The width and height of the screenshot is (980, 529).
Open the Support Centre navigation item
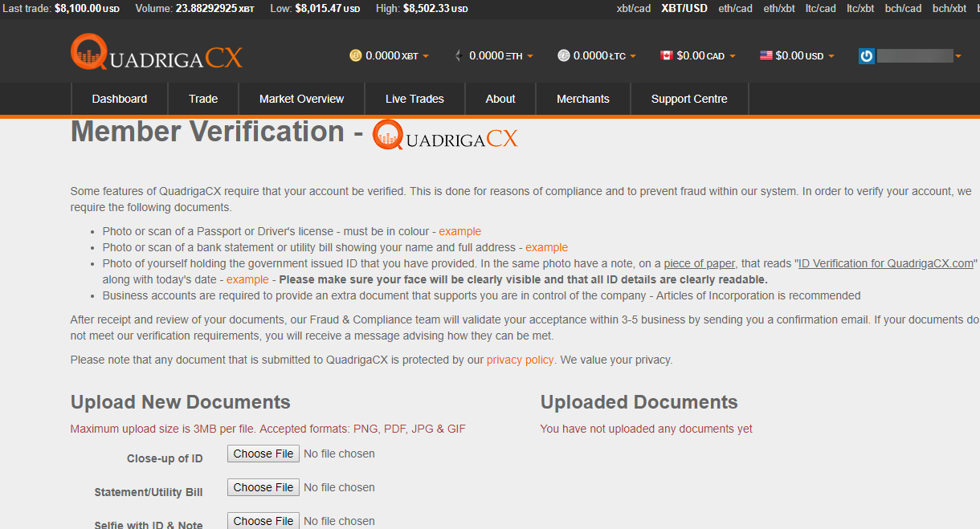[x=689, y=99]
